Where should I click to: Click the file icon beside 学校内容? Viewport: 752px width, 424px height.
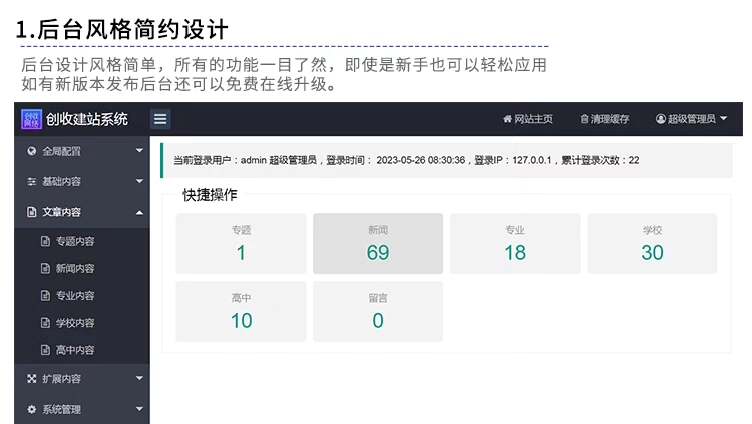click(x=45, y=323)
